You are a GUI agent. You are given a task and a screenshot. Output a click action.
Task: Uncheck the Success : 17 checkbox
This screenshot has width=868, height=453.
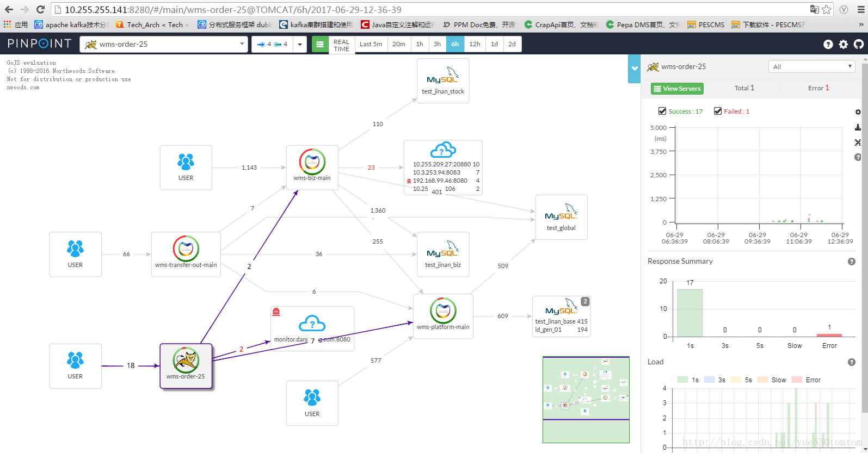(662, 111)
